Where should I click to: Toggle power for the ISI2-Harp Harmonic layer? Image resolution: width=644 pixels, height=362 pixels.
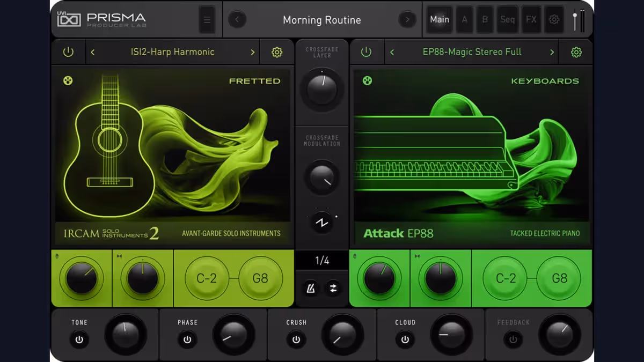point(68,52)
